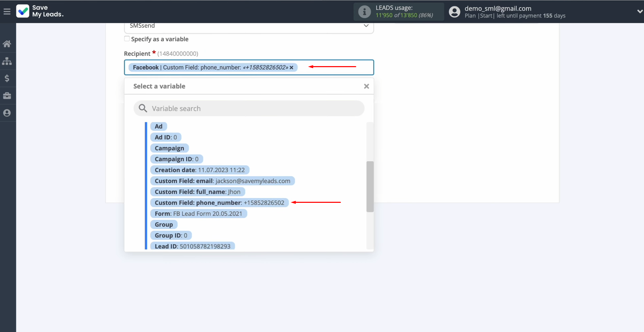Open the home sidebar icon
644x332 pixels.
(x=7, y=44)
